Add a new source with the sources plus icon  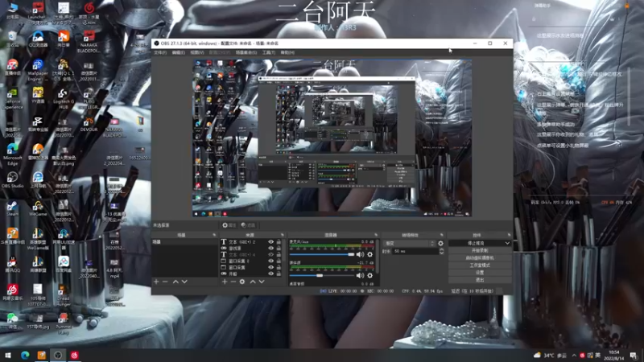click(225, 282)
